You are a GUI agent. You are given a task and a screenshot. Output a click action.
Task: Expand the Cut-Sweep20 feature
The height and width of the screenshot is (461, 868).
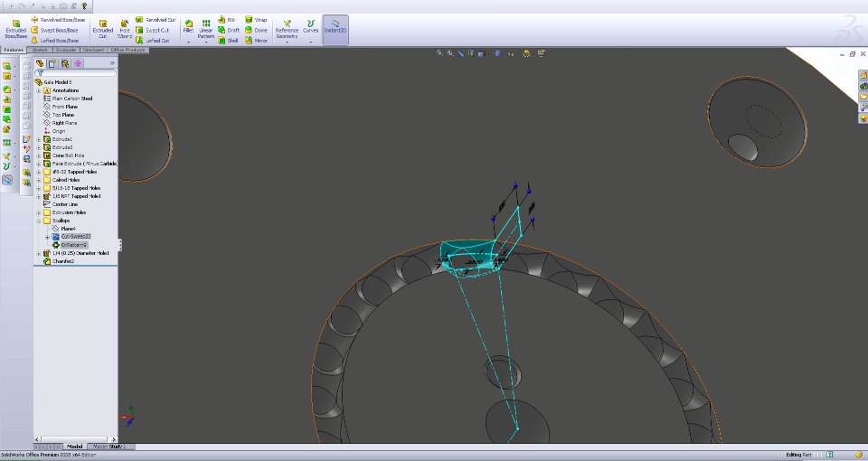(x=48, y=237)
